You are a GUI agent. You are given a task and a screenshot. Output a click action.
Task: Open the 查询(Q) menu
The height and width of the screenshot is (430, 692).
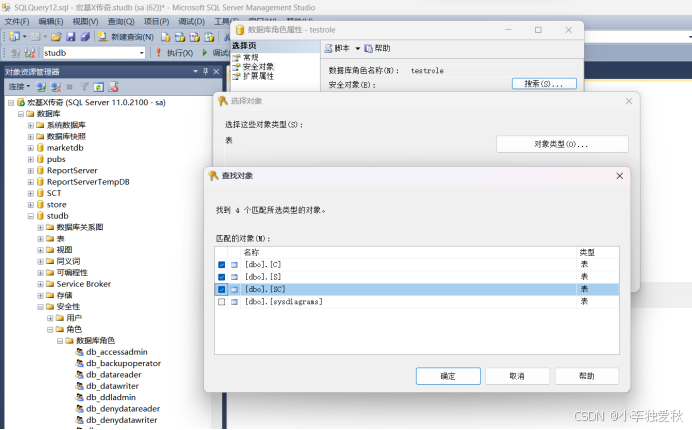pyautogui.click(x=121, y=22)
